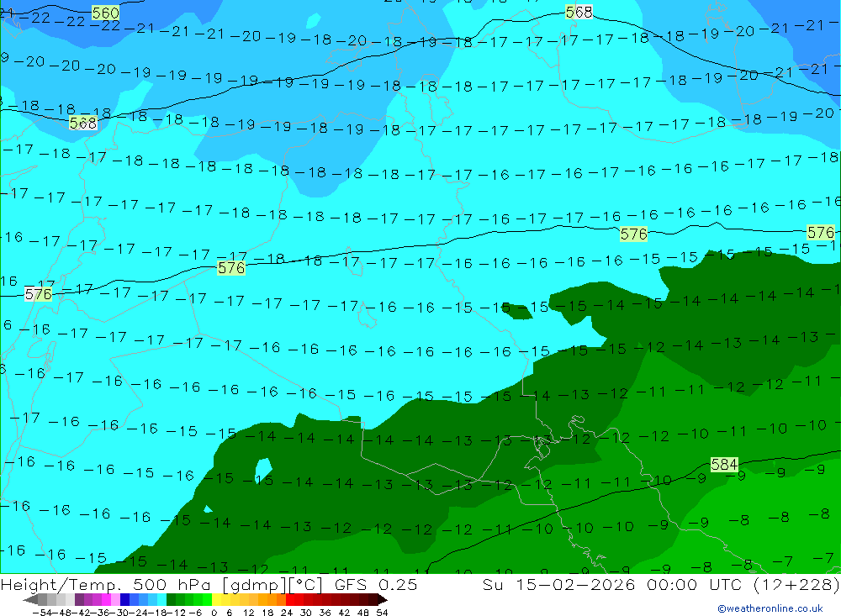Screen dimensions: 841x616
Task: Pick the dark navy blue legend swatch
Action: coord(124,599)
